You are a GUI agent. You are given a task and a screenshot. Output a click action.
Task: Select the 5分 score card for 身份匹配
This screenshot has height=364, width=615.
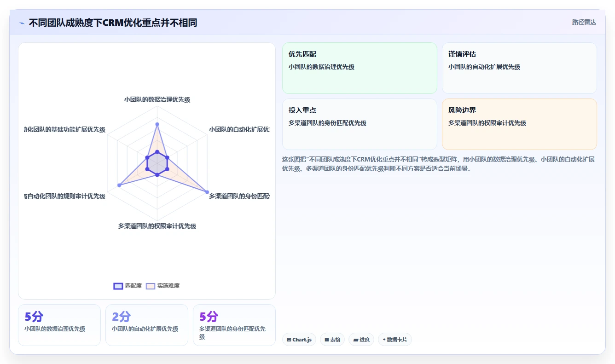234,325
